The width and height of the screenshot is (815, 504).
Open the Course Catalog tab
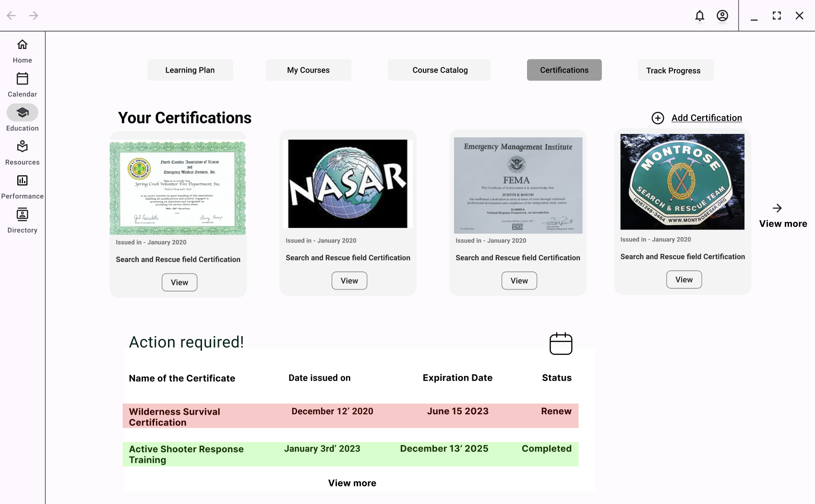click(x=439, y=70)
